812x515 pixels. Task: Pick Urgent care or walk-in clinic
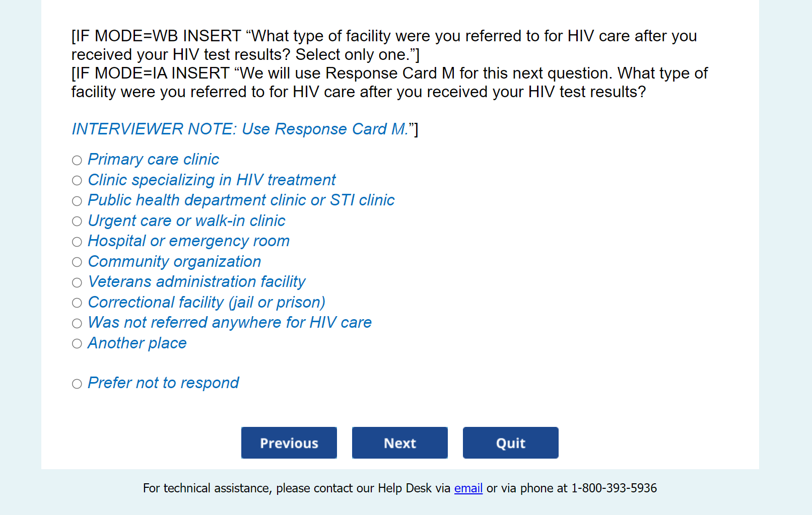(x=77, y=222)
